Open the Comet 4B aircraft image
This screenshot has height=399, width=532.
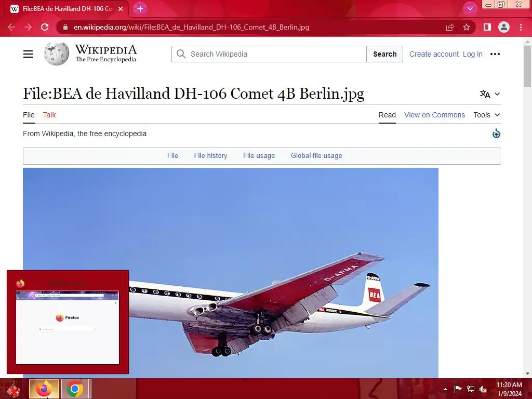click(x=231, y=273)
